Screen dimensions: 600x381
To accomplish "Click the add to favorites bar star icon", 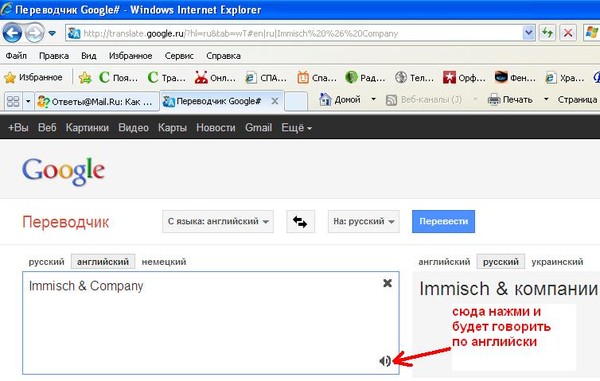I will (x=85, y=78).
